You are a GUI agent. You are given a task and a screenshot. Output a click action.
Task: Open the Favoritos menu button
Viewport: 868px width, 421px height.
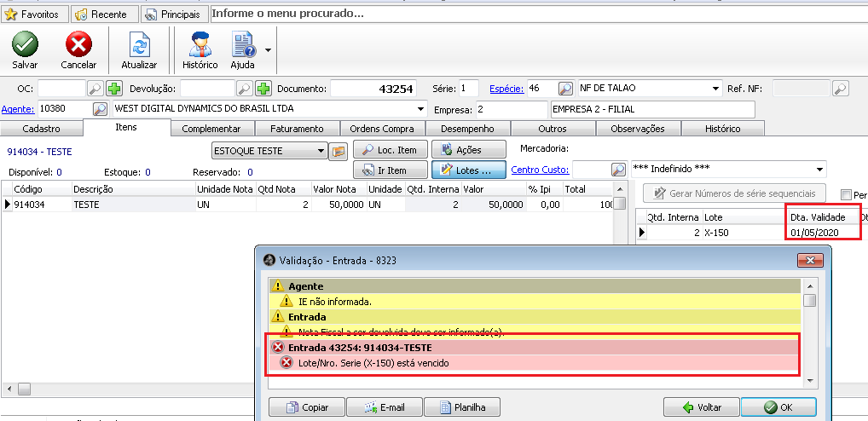point(34,14)
